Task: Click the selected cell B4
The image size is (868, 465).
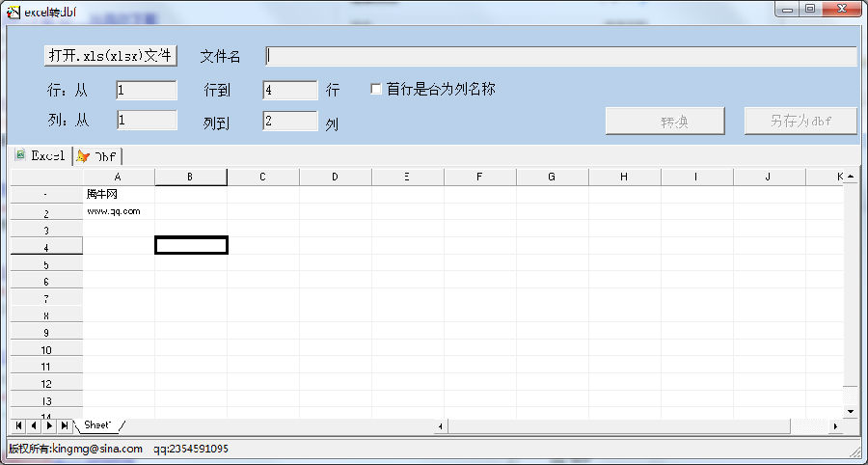Action: click(x=191, y=245)
